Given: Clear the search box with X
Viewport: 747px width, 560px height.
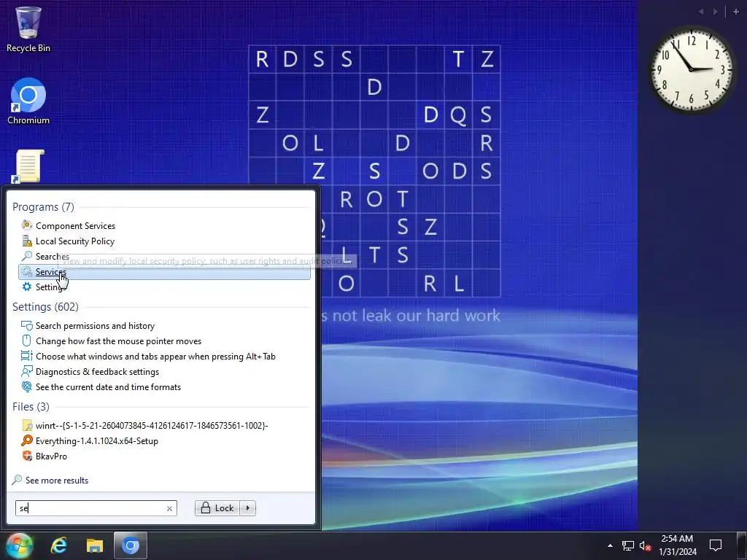Looking at the screenshot, I should (x=169, y=508).
